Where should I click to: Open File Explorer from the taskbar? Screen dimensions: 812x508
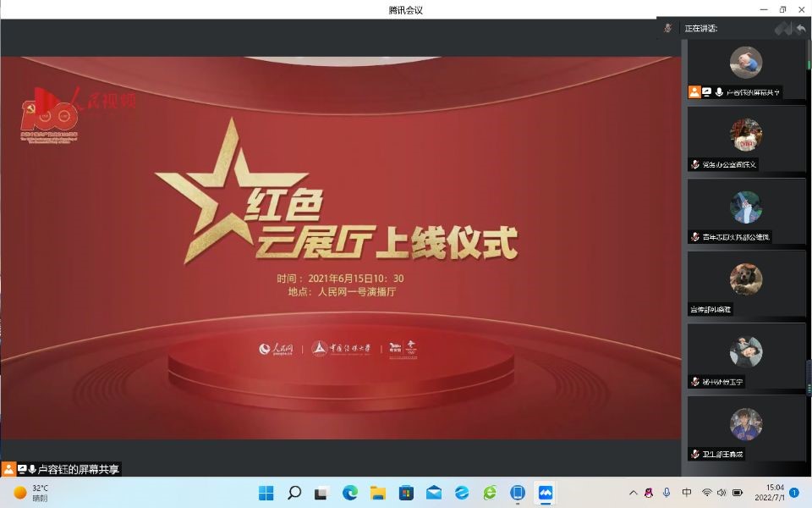[x=378, y=493]
